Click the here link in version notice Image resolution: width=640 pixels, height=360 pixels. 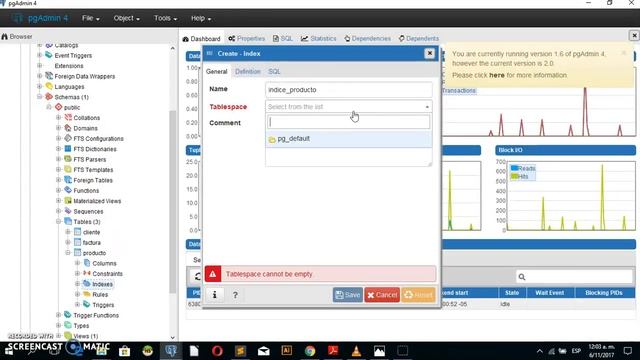point(497,75)
